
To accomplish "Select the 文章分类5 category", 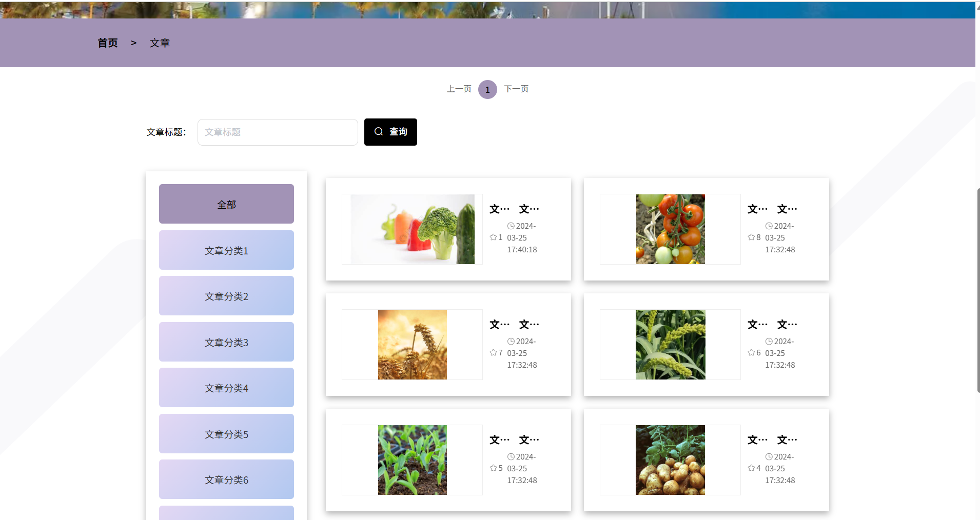I will tap(226, 433).
